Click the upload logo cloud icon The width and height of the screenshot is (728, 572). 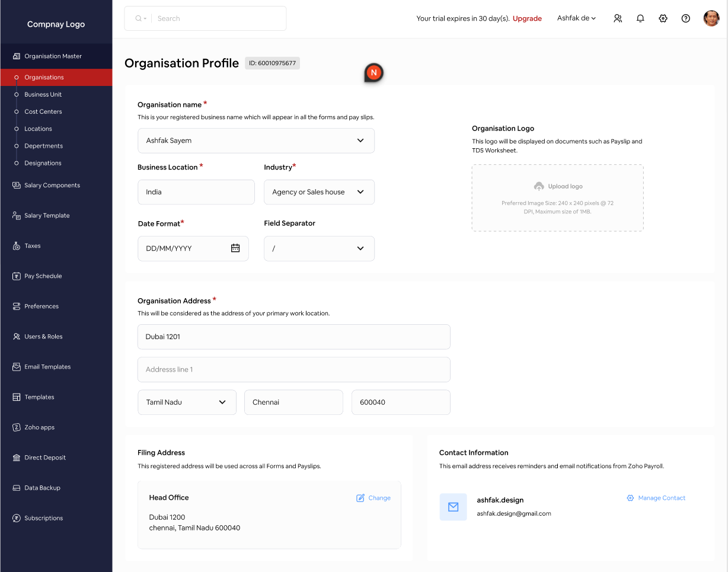[539, 186]
